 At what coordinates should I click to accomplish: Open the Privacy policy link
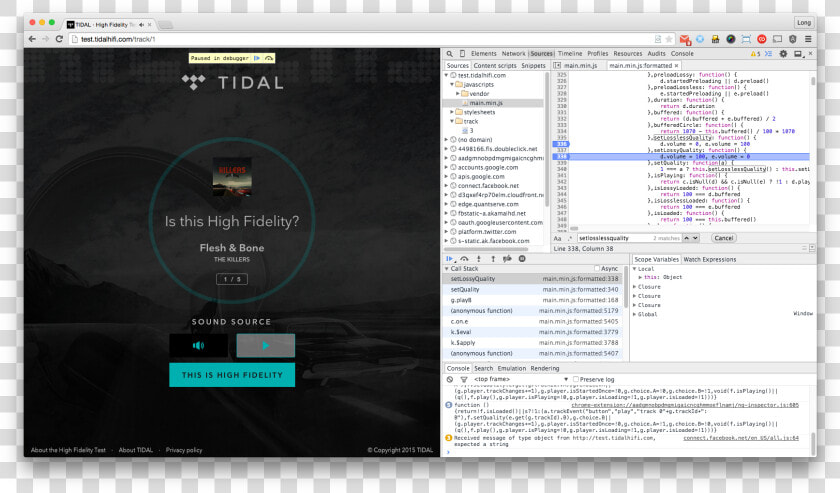184,450
